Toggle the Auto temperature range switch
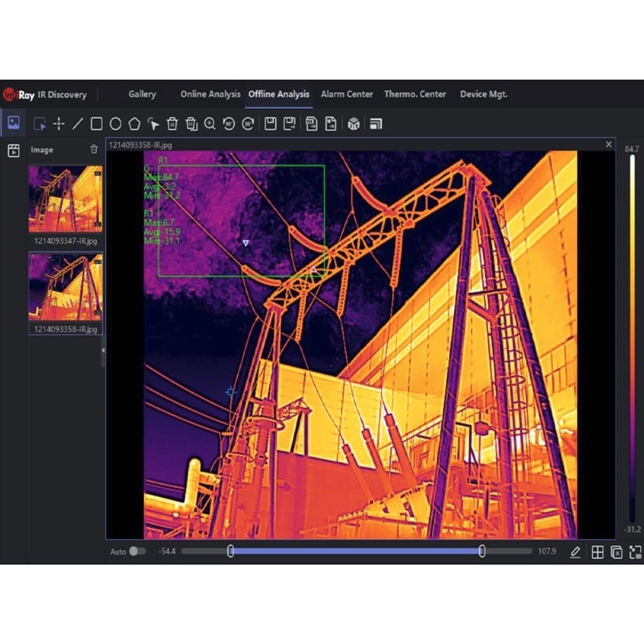Screen dimensions: 644x644 click(x=137, y=551)
